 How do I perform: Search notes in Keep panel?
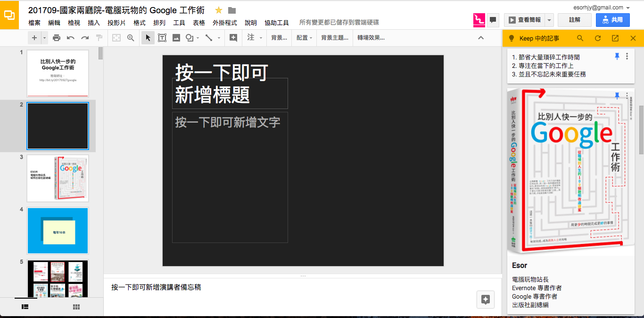pos(580,38)
